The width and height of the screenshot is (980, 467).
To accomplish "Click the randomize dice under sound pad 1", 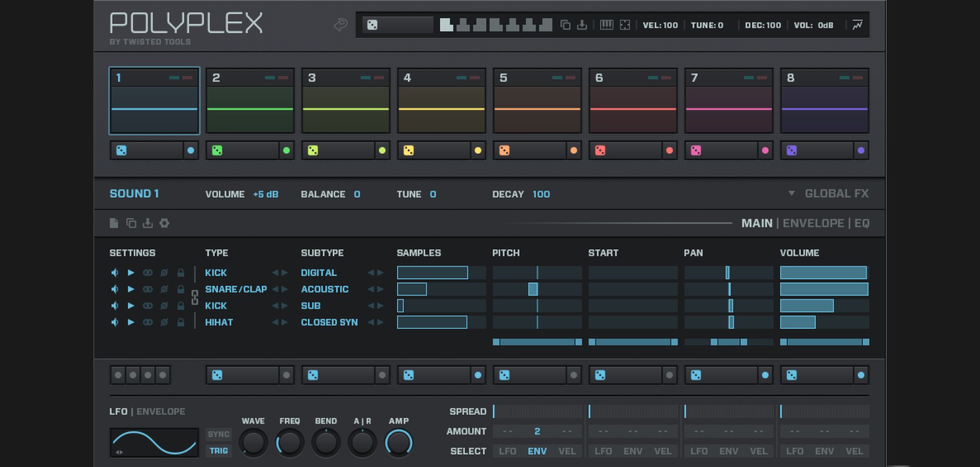I will (x=121, y=150).
